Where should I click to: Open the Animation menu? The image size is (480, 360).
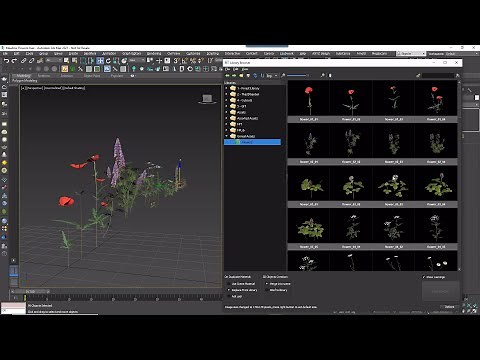(x=109, y=54)
